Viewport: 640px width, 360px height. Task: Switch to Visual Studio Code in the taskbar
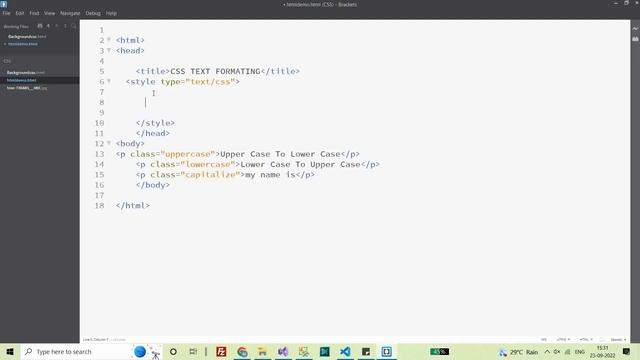click(345, 351)
